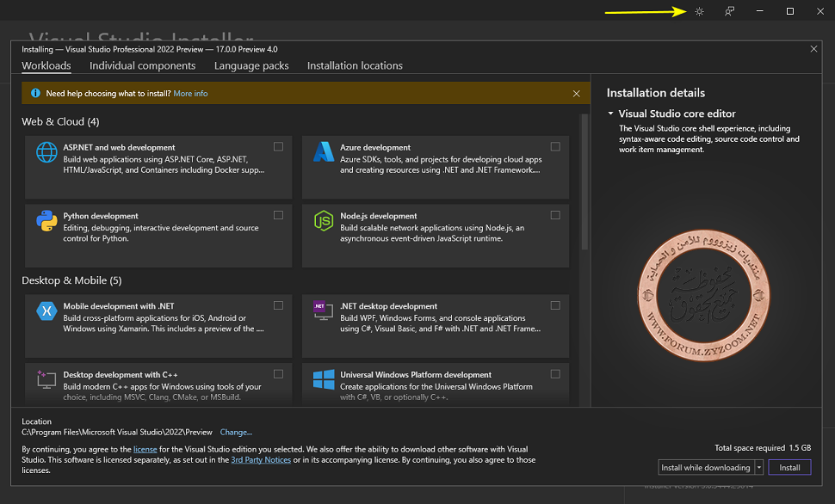Click the Node.js development card title

point(379,216)
